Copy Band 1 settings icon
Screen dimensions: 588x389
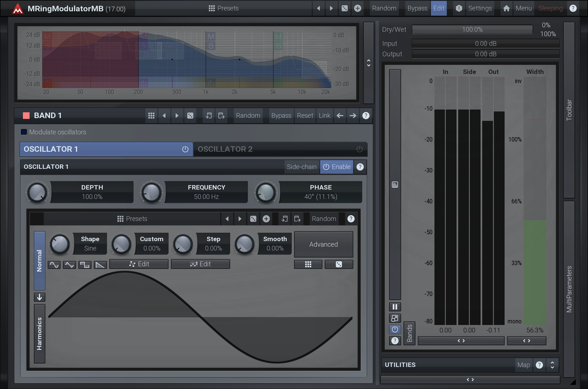point(209,116)
